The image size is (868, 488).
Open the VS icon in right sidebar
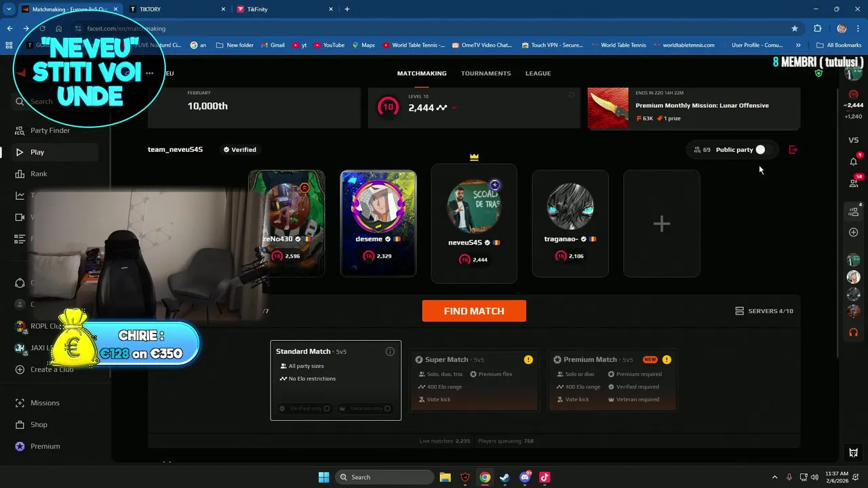point(854,140)
